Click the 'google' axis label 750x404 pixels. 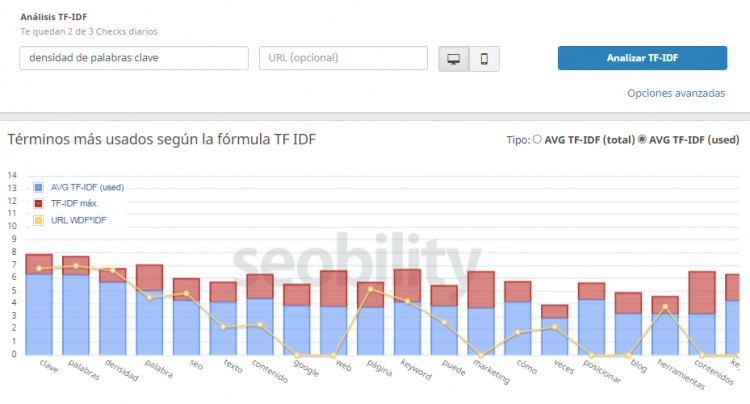pos(306,367)
